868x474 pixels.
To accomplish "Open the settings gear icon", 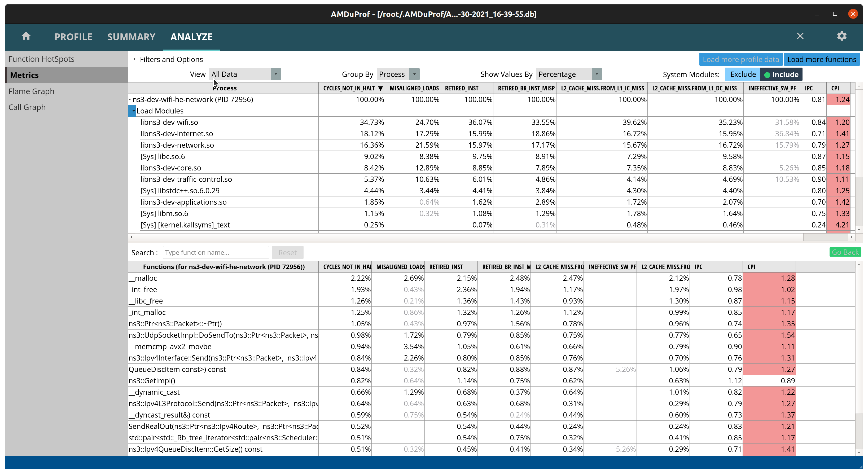I will [841, 36].
